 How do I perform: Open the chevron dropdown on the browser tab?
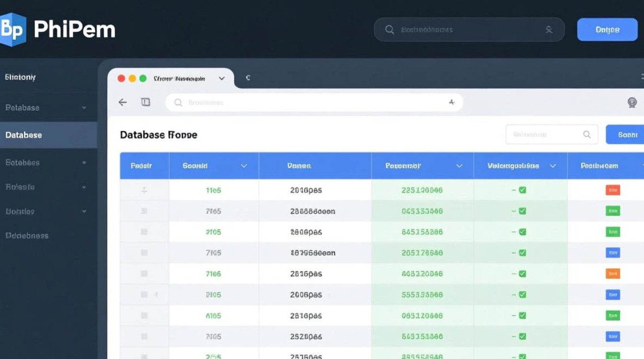[x=221, y=79]
